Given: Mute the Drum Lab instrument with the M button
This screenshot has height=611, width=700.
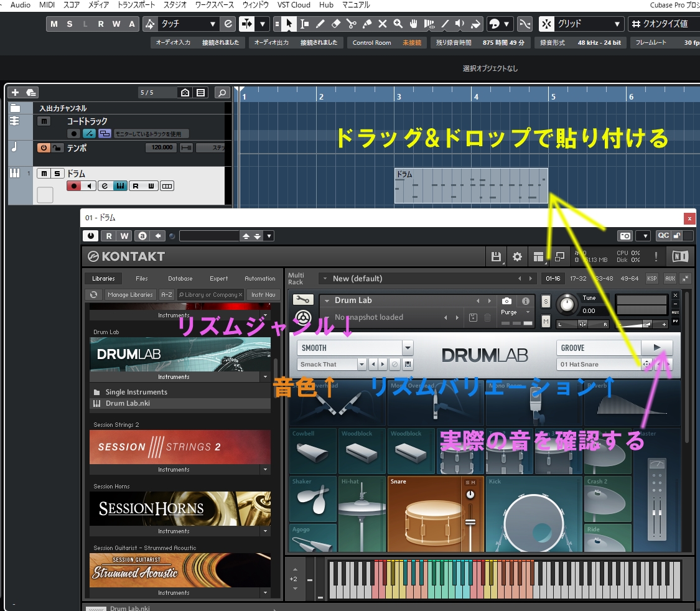Looking at the screenshot, I should (x=546, y=321).
